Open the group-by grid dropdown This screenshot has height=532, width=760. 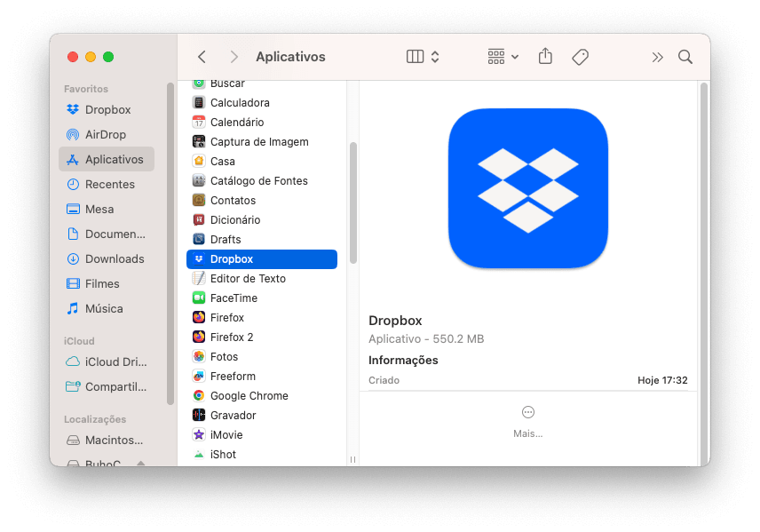click(503, 57)
